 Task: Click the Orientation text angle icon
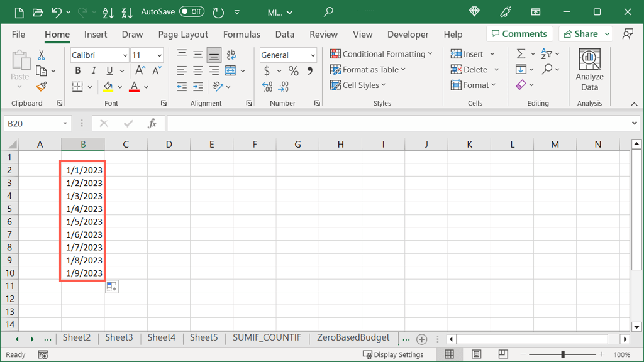click(x=217, y=86)
